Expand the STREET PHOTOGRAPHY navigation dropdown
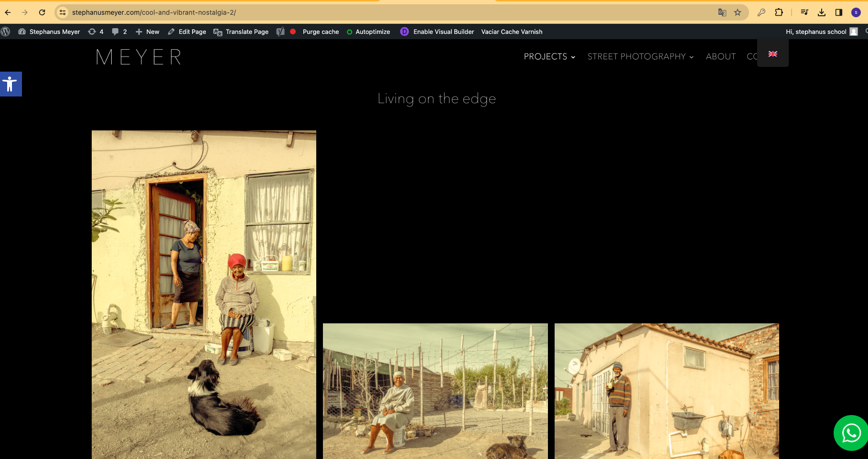Image resolution: width=868 pixels, height=459 pixels. coord(640,56)
